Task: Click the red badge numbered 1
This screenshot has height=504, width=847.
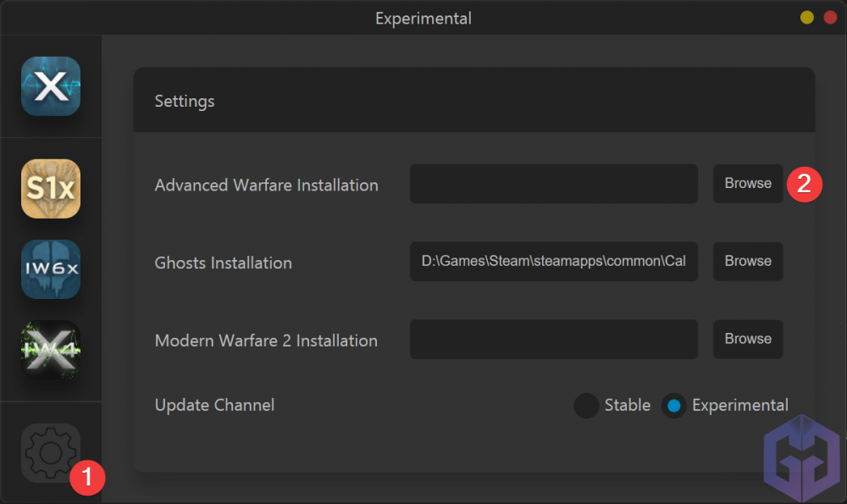Action: point(87,479)
